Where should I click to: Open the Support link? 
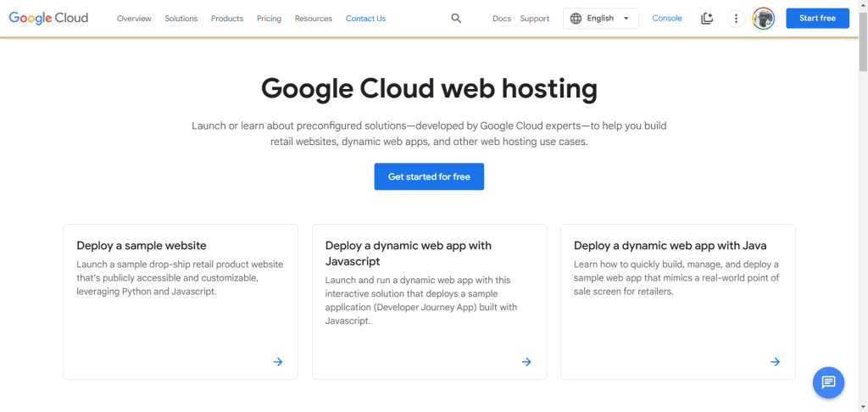pos(534,19)
